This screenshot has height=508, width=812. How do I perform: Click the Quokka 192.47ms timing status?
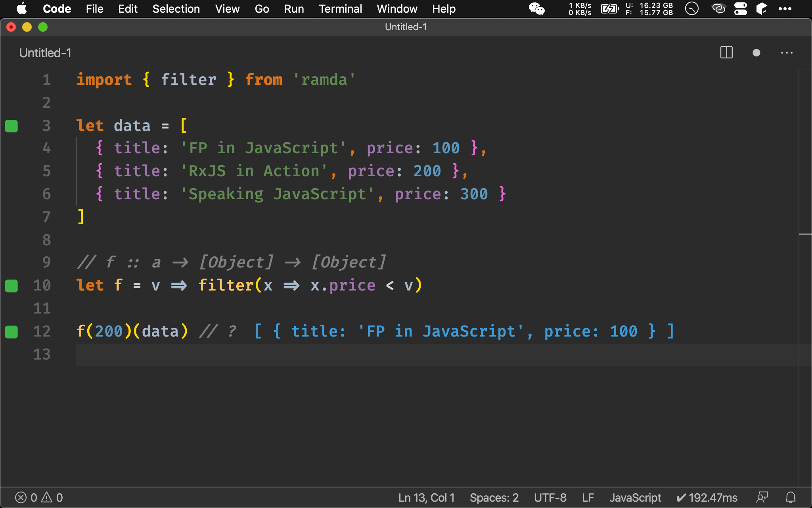[707, 498]
